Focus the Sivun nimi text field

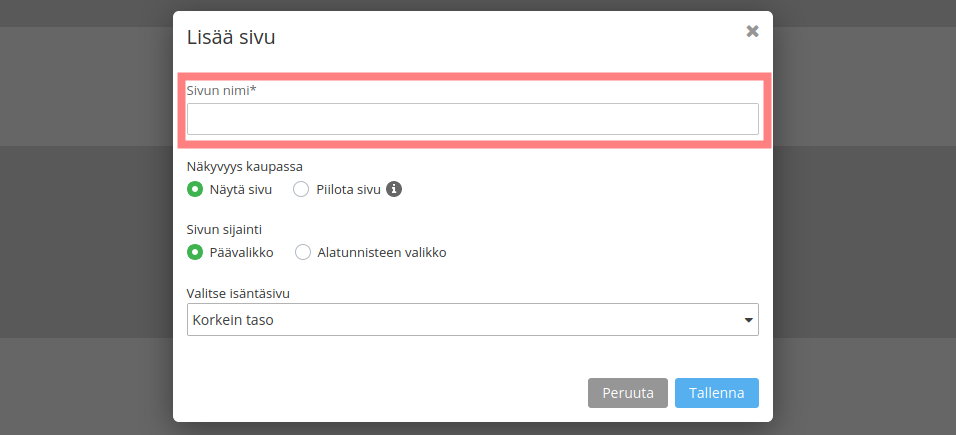pos(473,119)
